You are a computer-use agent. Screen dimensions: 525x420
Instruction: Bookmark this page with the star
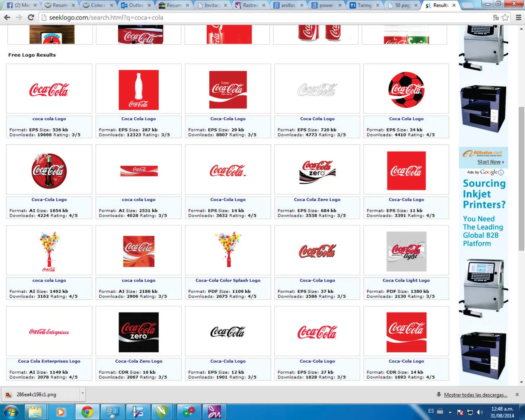pyautogui.click(x=505, y=18)
